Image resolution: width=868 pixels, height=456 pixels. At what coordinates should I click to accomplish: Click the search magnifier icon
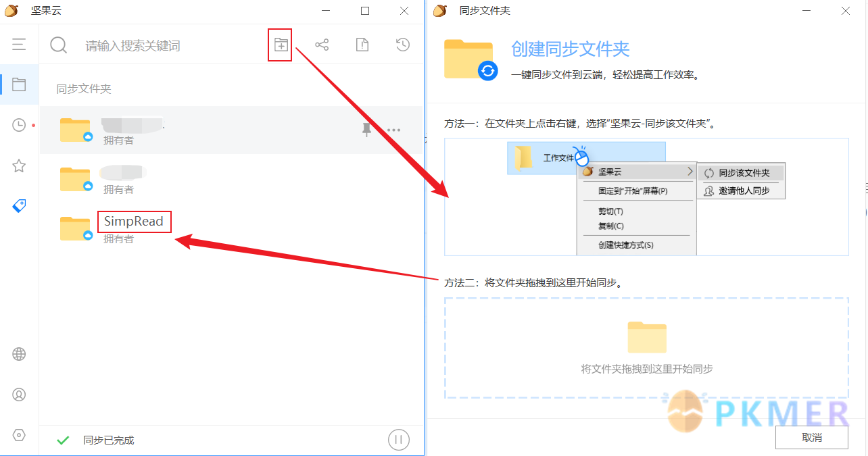[59, 45]
